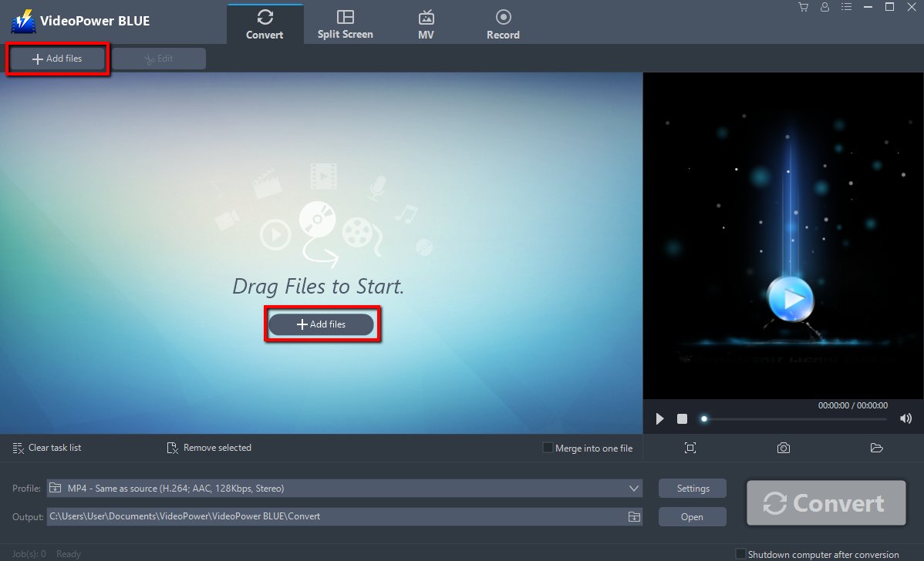The height and width of the screenshot is (561, 924).
Task: Enter fullscreen preview mode
Action: (690, 448)
